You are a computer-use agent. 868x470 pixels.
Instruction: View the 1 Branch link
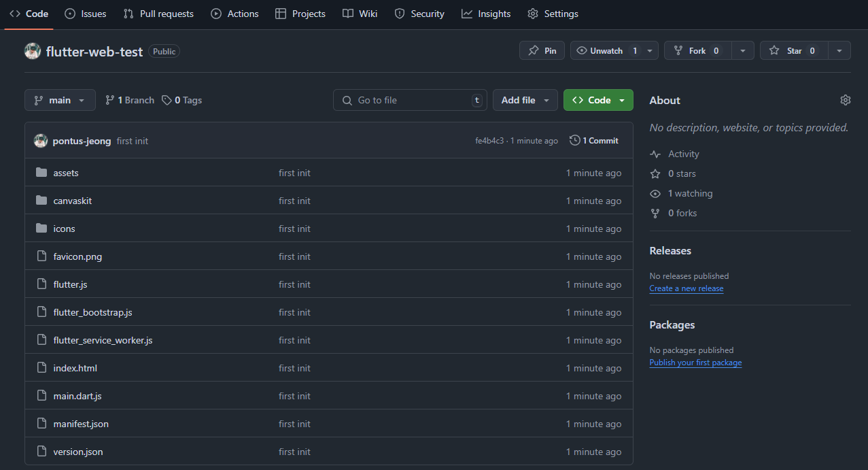pos(130,100)
